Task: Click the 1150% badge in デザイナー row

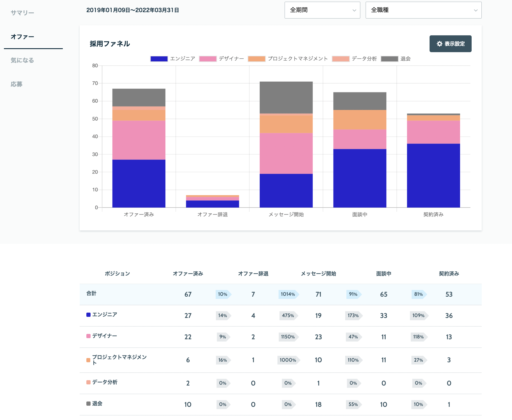Action: coord(289,337)
